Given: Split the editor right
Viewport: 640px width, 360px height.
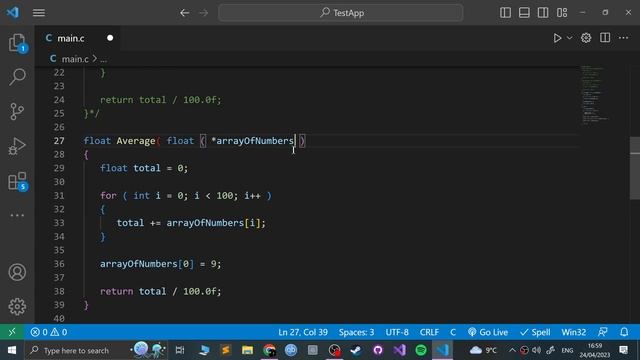Looking at the screenshot, I should pos(605,38).
